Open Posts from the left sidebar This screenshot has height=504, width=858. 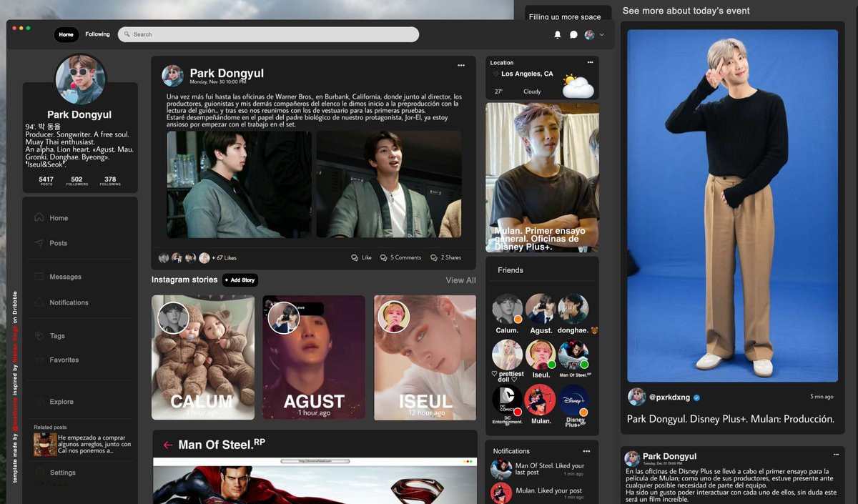(x=58, y=243)
